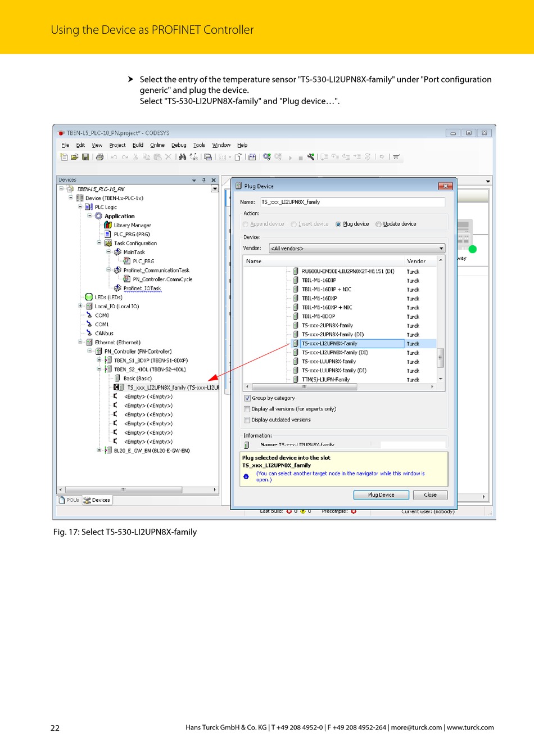534x756 pixels.
Task: Click the Library Manager books icon
Action: (x=108, y=225)
